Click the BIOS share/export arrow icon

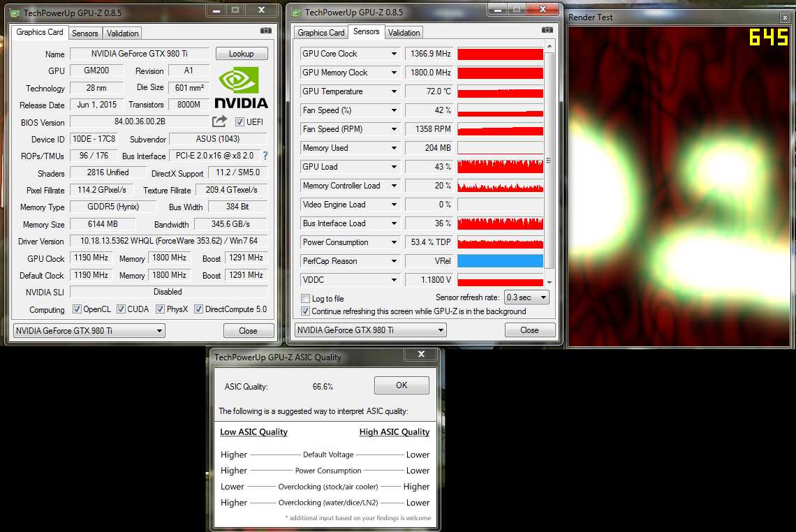coord(219,121)
